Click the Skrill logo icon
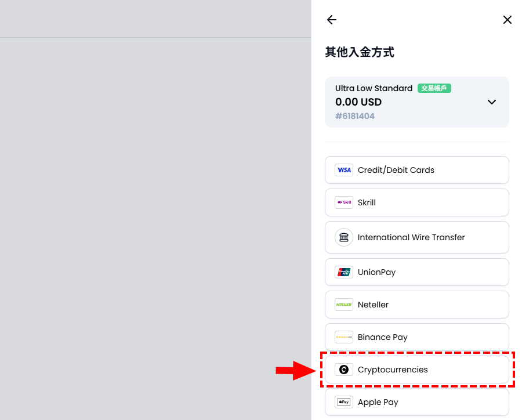Screen dimensions: 522x420 click(x=344, y=202)
